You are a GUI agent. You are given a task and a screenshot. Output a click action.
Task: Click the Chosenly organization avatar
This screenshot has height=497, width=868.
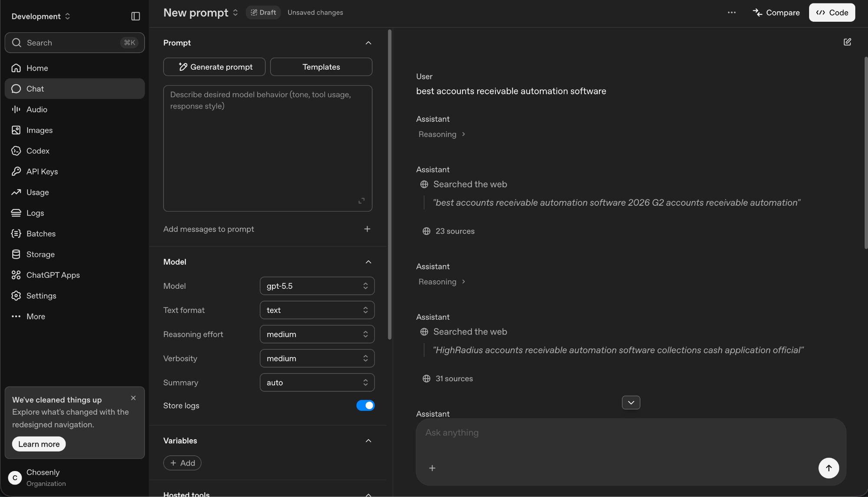coord(15,477)
